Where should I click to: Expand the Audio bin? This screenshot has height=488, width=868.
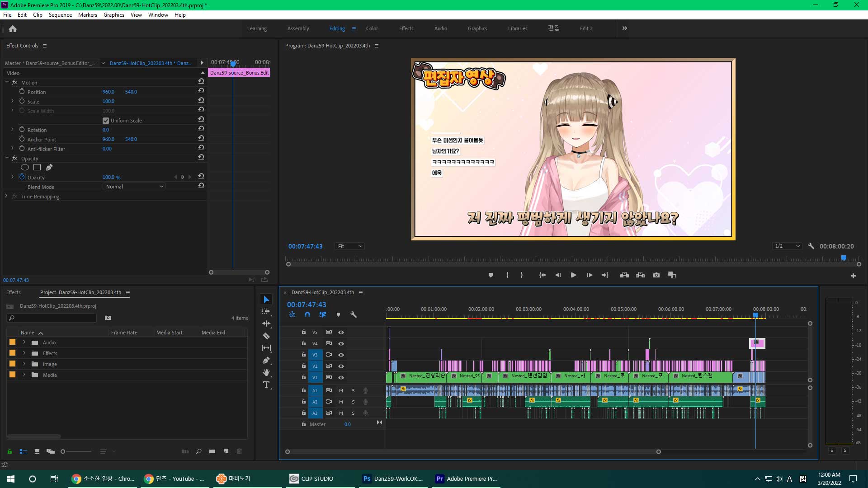[x=24, y=343]
